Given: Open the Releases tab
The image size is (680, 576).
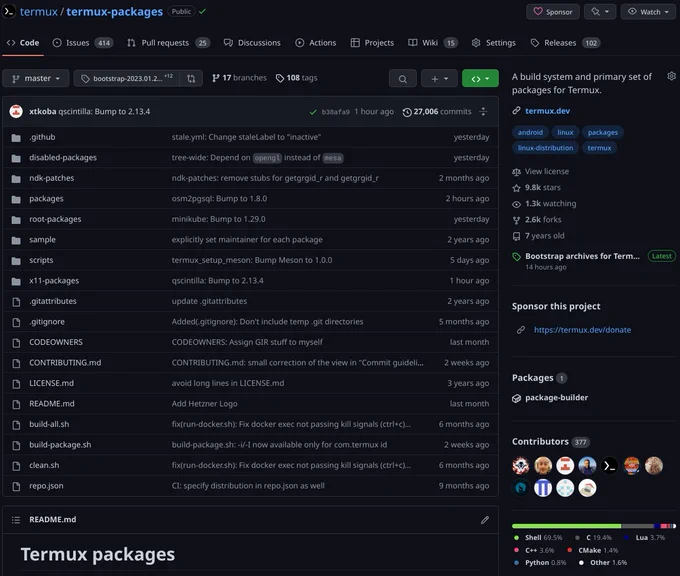Looking at the screenshot, I should pyautogui.click(x=565, y=43).
